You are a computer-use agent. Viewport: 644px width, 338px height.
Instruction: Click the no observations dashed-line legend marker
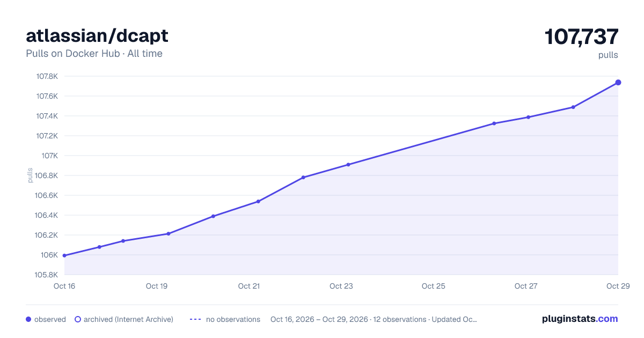click(x=195, y=319)
